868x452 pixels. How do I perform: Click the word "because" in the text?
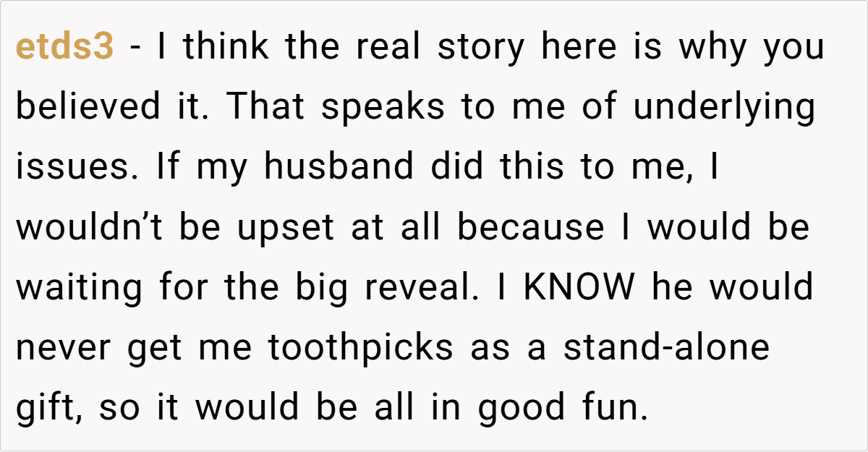pos(530,228)
